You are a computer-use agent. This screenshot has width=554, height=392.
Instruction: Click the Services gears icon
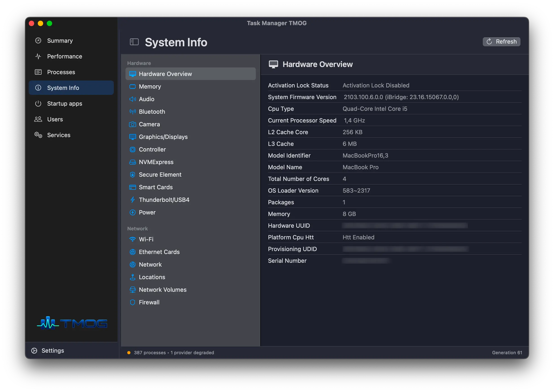point(38,135)
